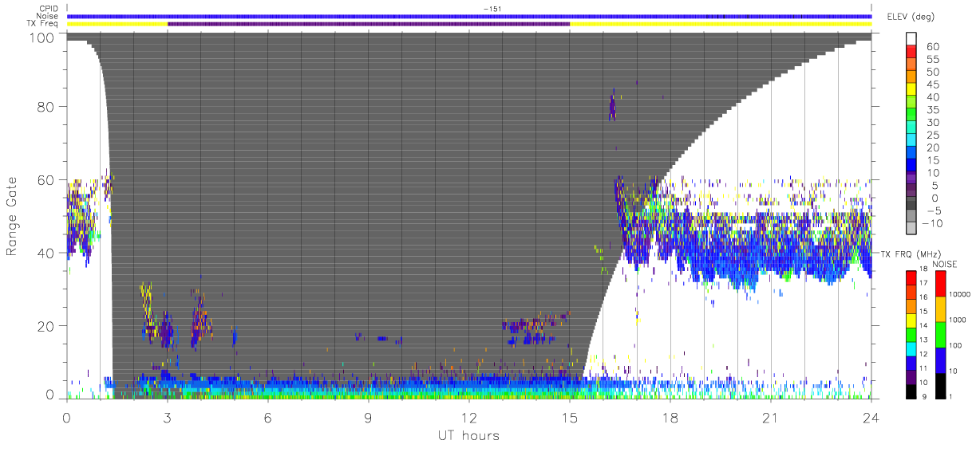Viewport: 980px width, 452px height.
Task: Click the Range Gate axis title
Action: (13, 216)
